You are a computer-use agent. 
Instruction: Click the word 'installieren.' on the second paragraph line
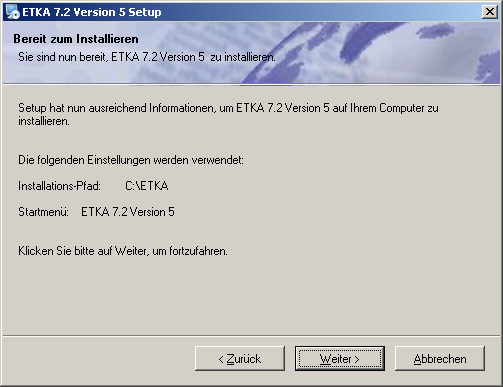(x=44, y=121)
